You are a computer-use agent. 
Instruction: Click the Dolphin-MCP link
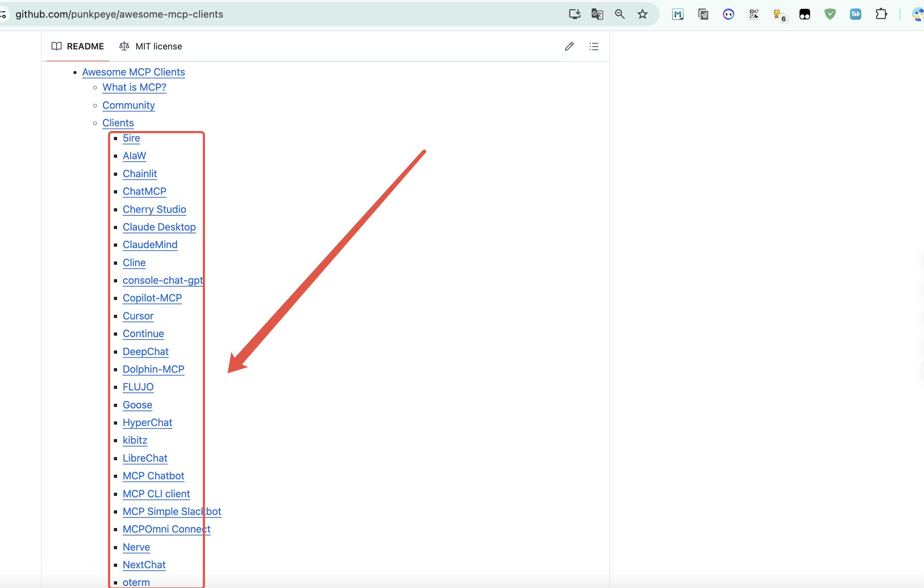click(x=153, y=370)
